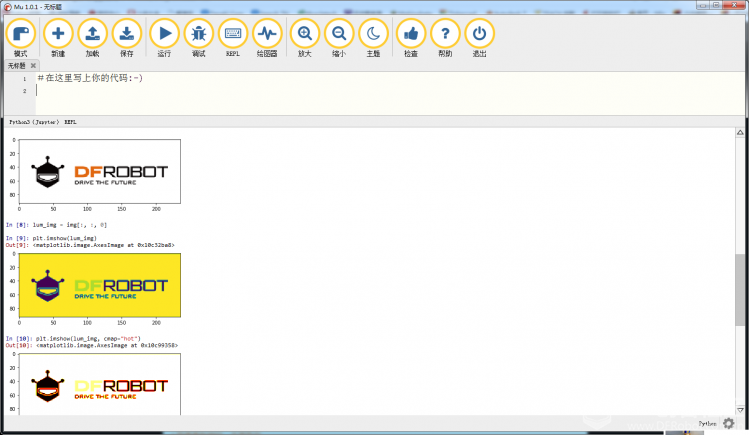Save the file with 保存 button
Viewport: 749px width, 435px height.
[127, 38]
